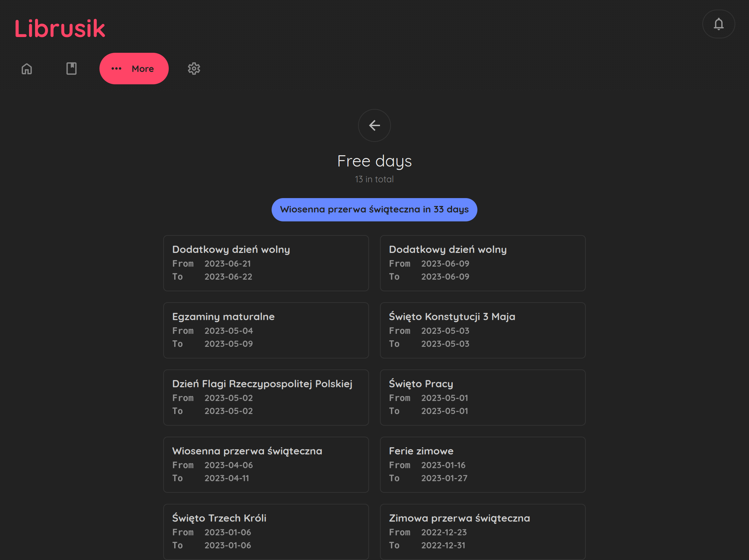Select the Dodatkowy dzień wolny 2023-06-21 card
This screenshot has height=560, width=749.
tap(266, 263)
